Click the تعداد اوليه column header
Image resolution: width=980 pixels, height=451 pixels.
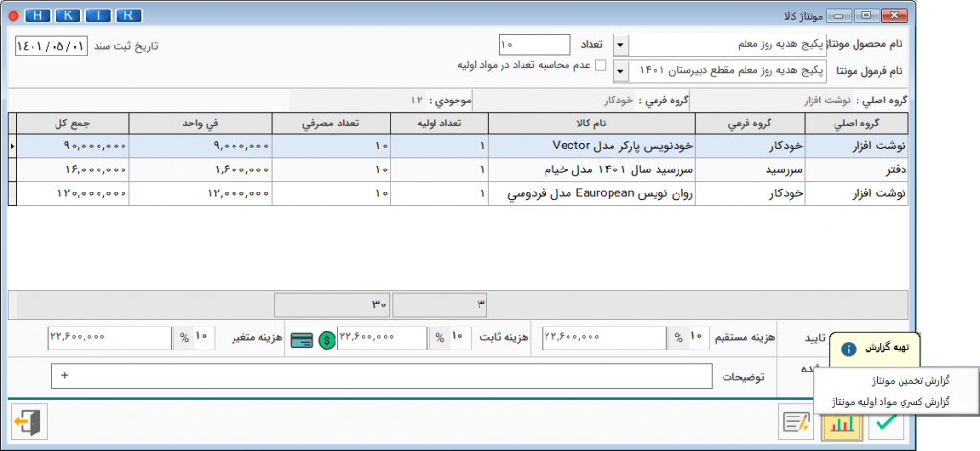(440, 124)
